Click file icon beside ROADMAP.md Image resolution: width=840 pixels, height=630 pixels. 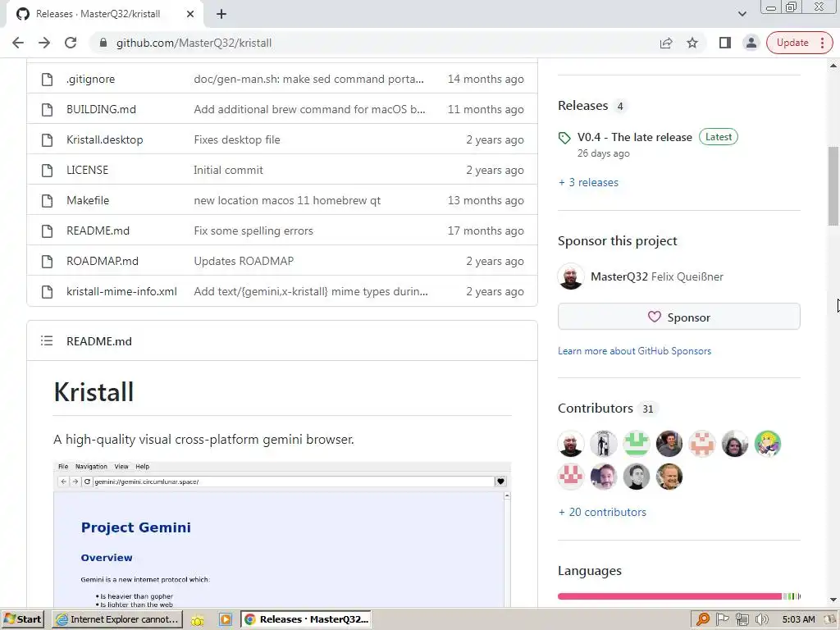47,262
